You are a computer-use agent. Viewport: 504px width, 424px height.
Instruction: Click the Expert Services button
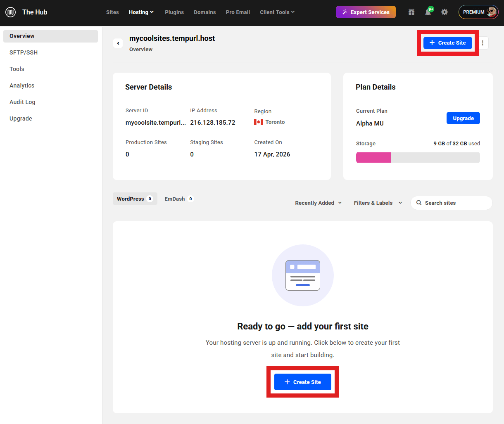(x=366, y=12)
